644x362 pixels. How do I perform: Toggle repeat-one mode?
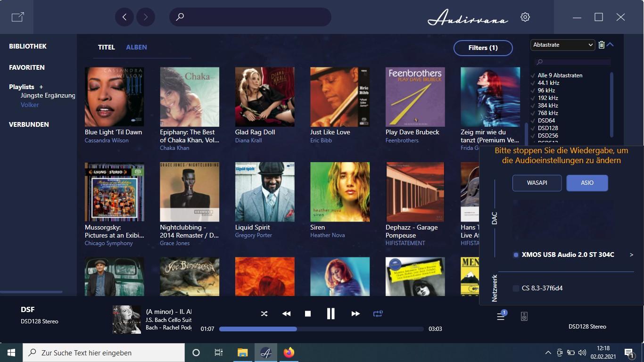pyautogui.click(x=378, y=313)
